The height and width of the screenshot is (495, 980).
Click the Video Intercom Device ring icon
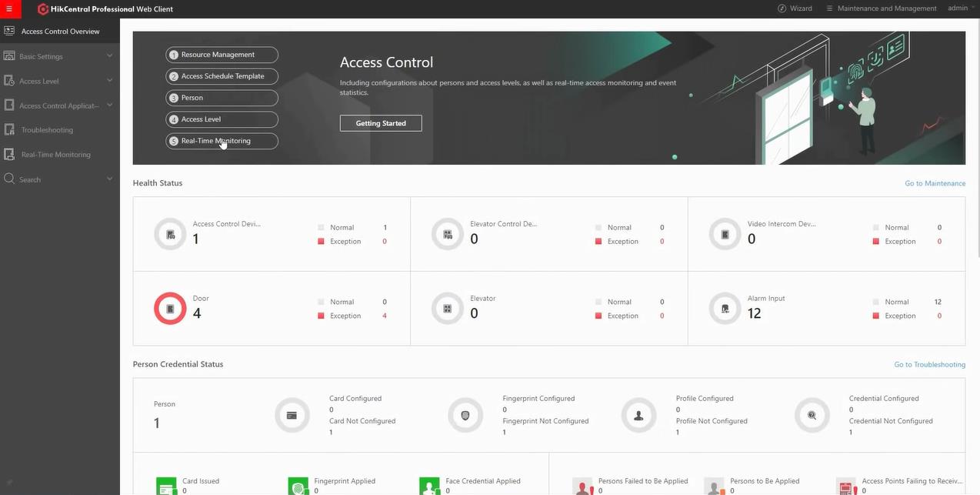pos(725,234)
